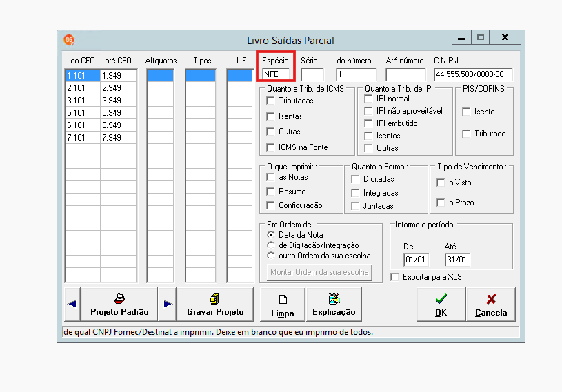Confirm with the OK button
Screen dimensions: 562x392
pos(441,304)
